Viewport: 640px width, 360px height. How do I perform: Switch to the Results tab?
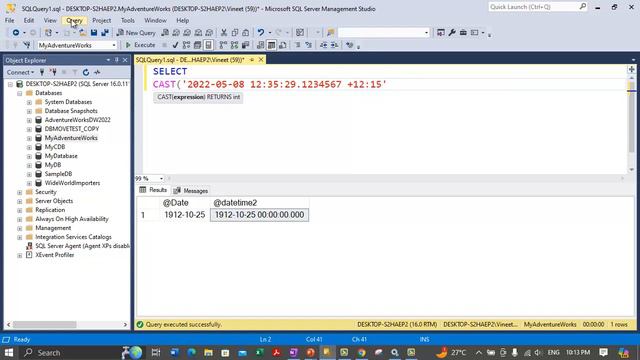pos(153,190)
